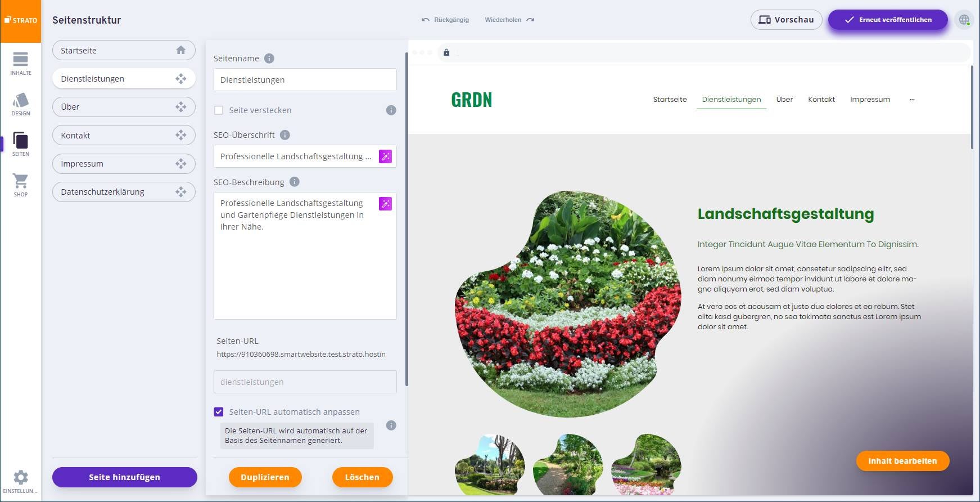Click the garden path thumbnail
The image size is (980, 502).
coord(568,464)
